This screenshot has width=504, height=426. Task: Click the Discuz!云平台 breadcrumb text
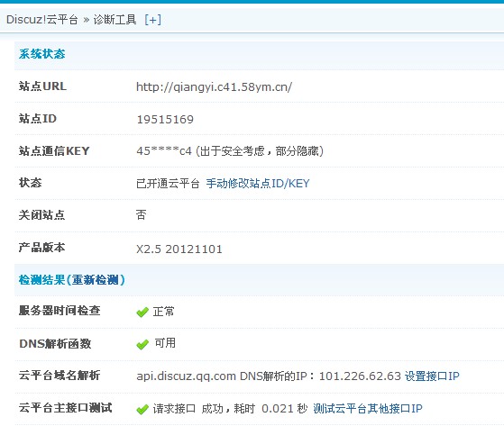42,20
